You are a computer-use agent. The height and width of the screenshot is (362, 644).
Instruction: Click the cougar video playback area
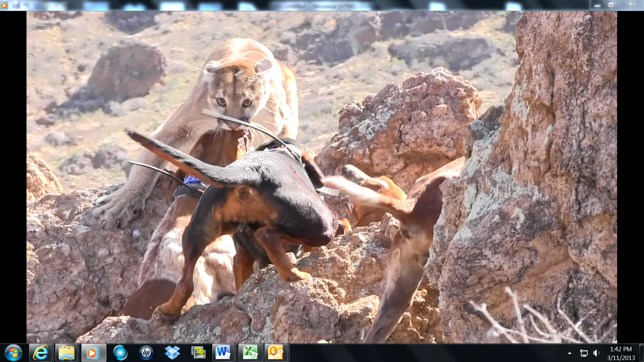[x=321, y=177]
